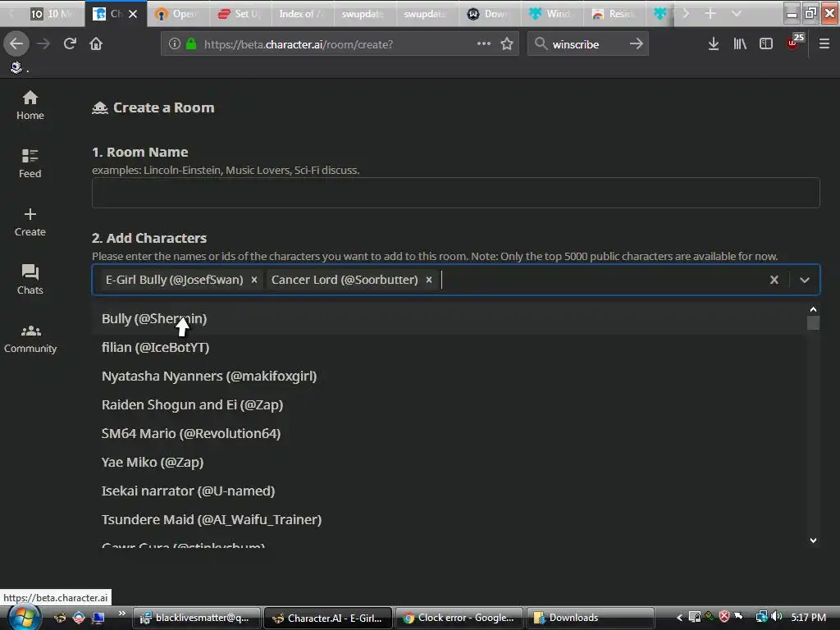Bookmark this page with the star

click(507, 44)
